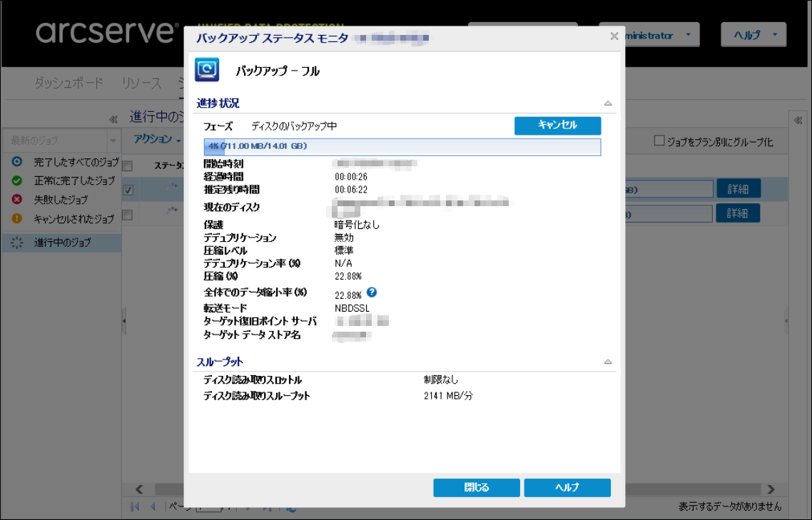Click the backup job icon in dialog header

207,70
